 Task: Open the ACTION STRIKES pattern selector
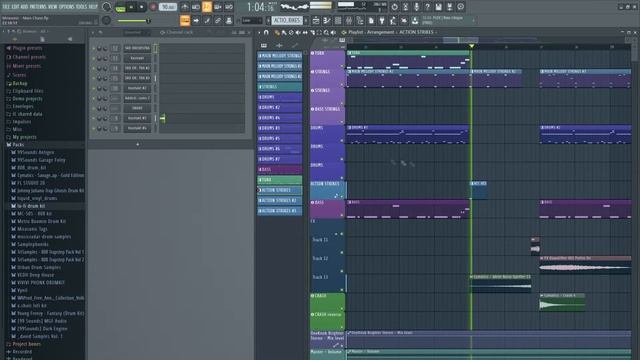click(x=287, y=20)
